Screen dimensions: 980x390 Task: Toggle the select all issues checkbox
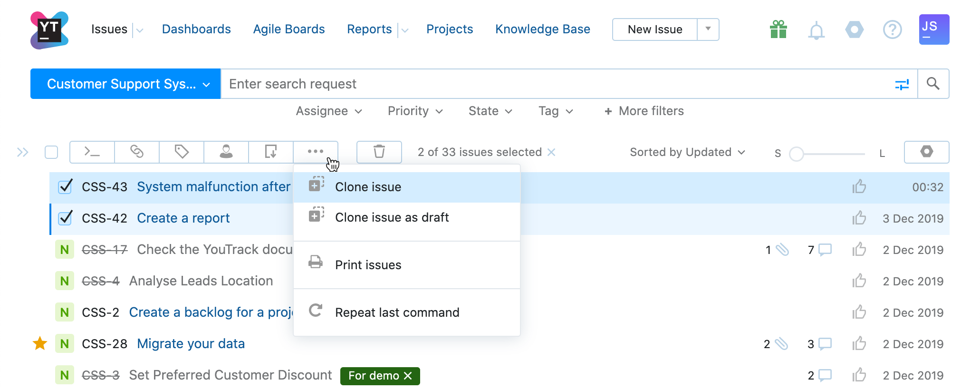coord(51,152)
